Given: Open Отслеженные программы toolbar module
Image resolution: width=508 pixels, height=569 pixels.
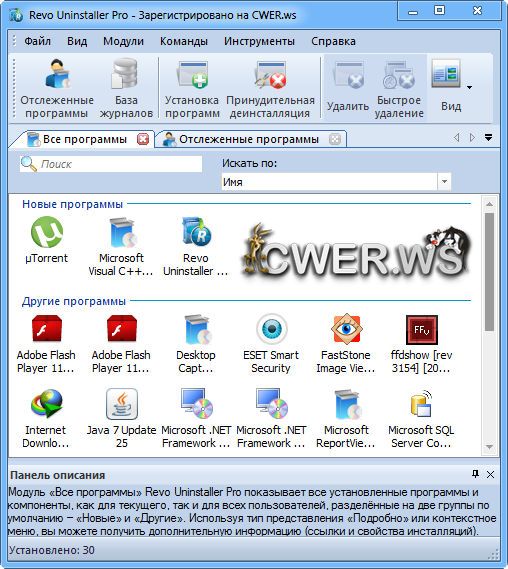Looking at the screenshot, I should pyautogui.click(x=56, y=88).
